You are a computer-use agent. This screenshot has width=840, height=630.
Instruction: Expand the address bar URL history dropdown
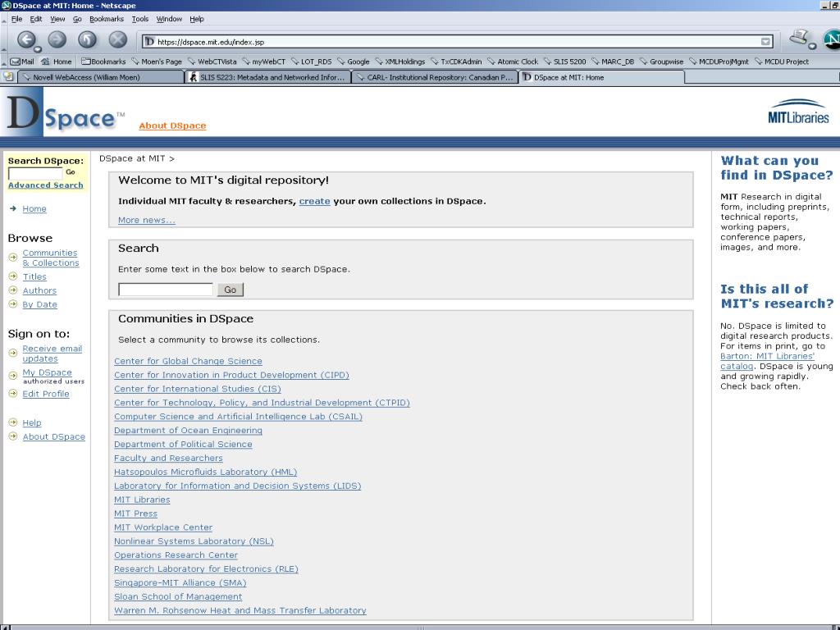[766, 42]
